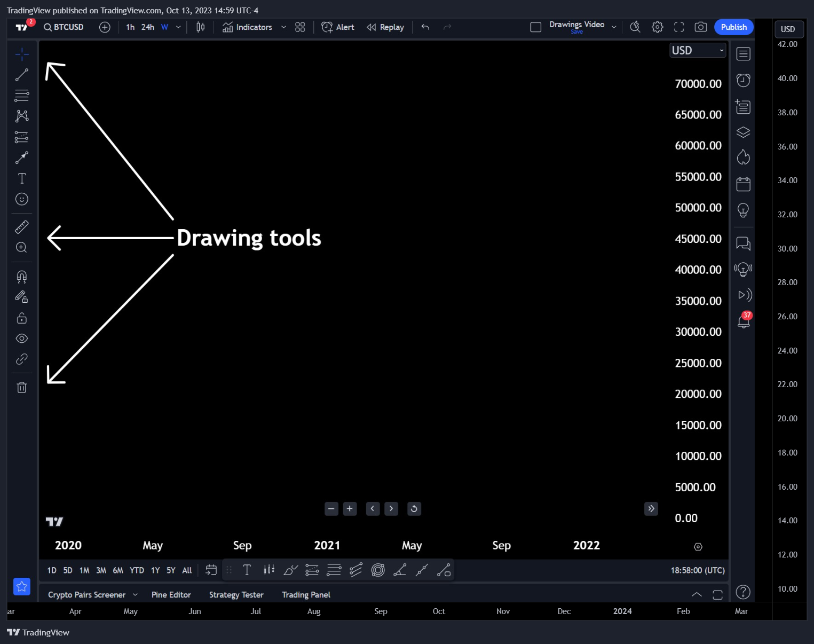Viewport: 814px width, 644px height.
Task: Open the alerts clock panel
Action: coord(744,80)
